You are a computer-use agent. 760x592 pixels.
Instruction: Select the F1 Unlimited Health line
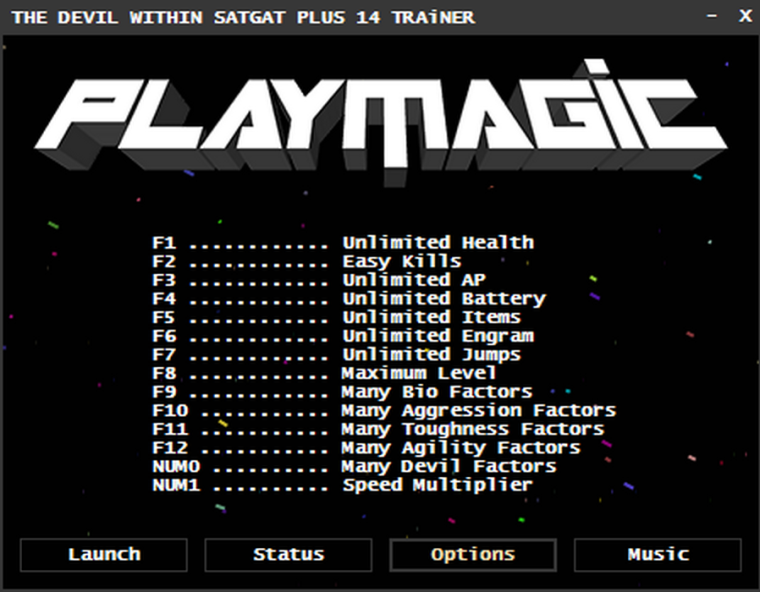click(343, 242)
